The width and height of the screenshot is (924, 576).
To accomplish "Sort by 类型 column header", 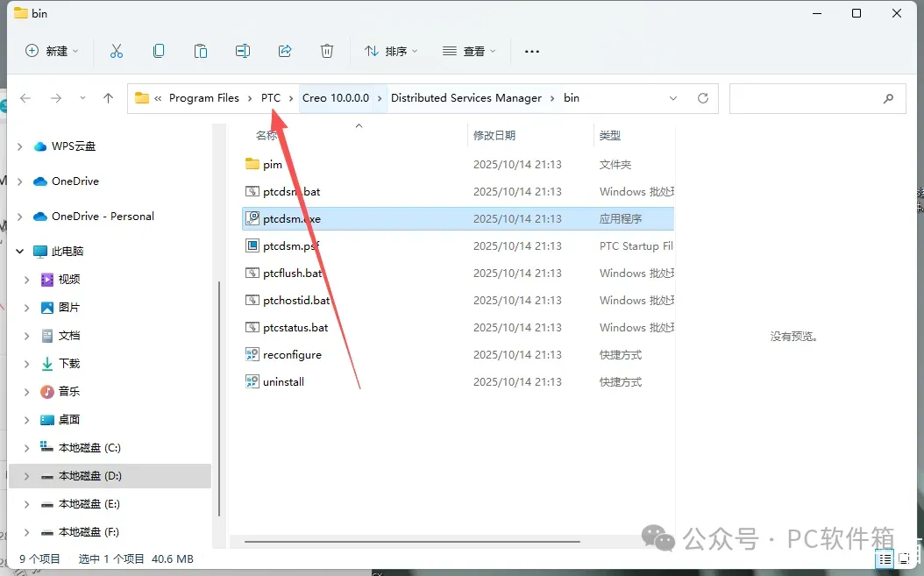I will (x=610, y=136).
